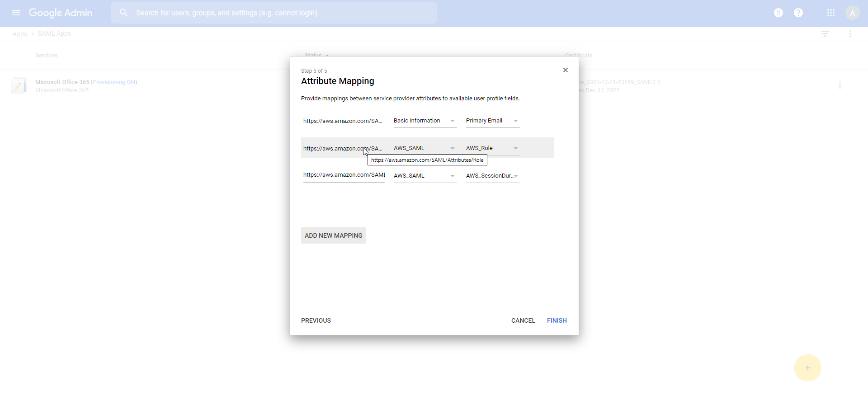Open the AWS_SessionDur... field dropdown
Viewport: 868px width, 395px height.
pyautogui.click(x=493, y=176)
